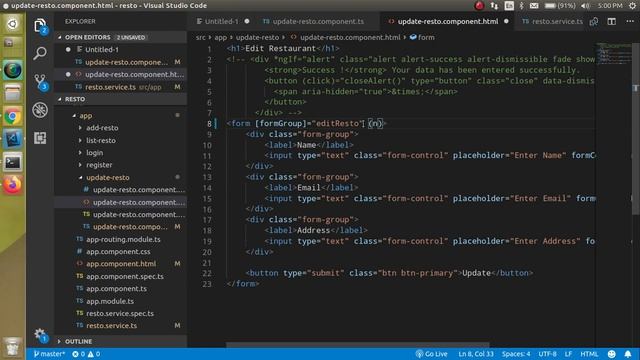Click the code minimap preview
The height and width of the screenshot is (360, 640).
613,53
